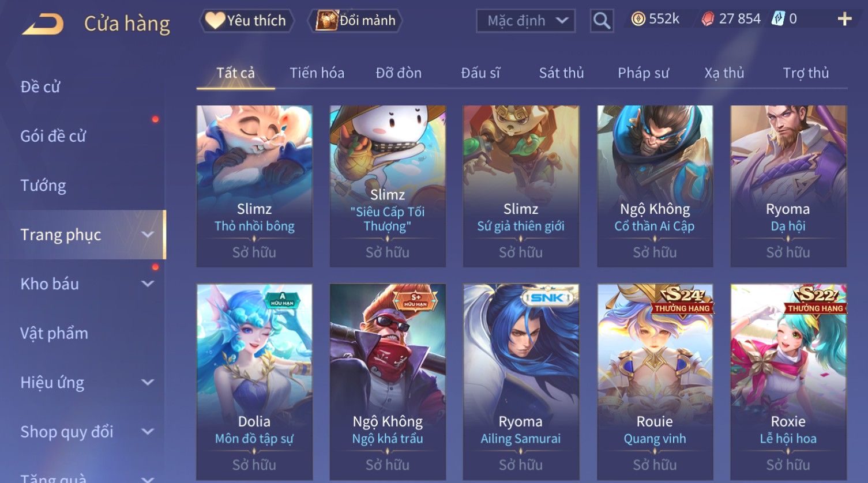Select the Sát thủ tab
This screenshot has height=483, width=868.
(561, 73)
